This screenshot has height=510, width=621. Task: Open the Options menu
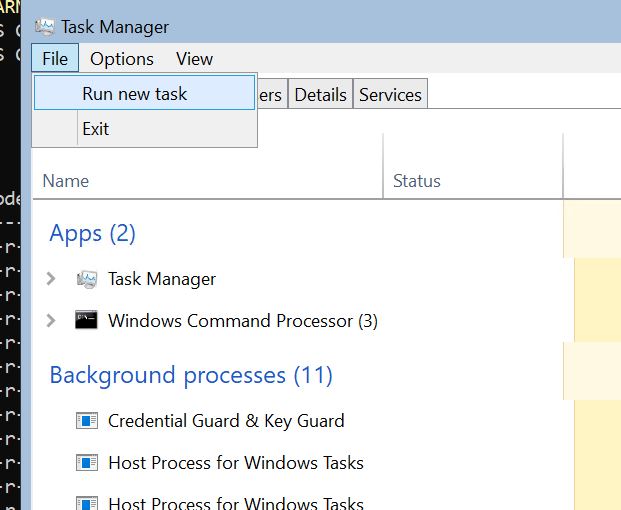point(122,59)
